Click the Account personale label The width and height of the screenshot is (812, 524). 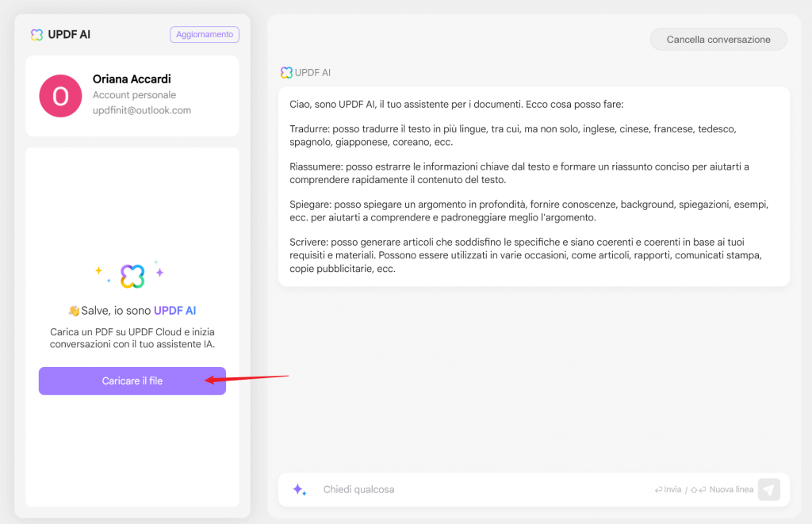[134, 95]
